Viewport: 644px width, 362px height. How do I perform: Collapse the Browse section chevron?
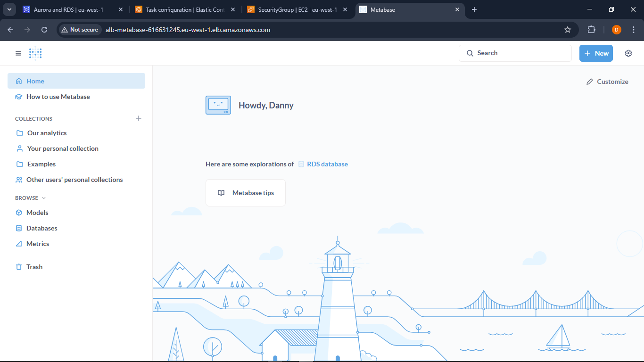point(44,198)
